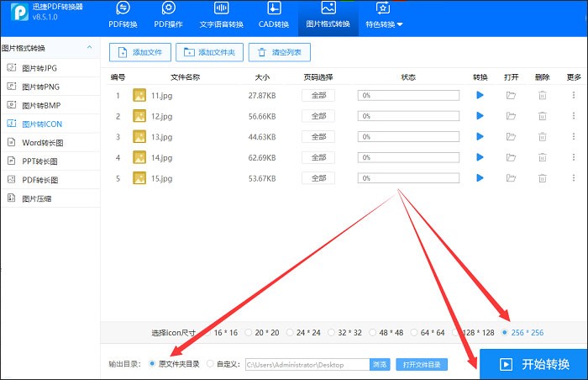Open the folder of 11.jpg
The height and width of the screenshot is (380, 588).
click(x=511, y=95)
